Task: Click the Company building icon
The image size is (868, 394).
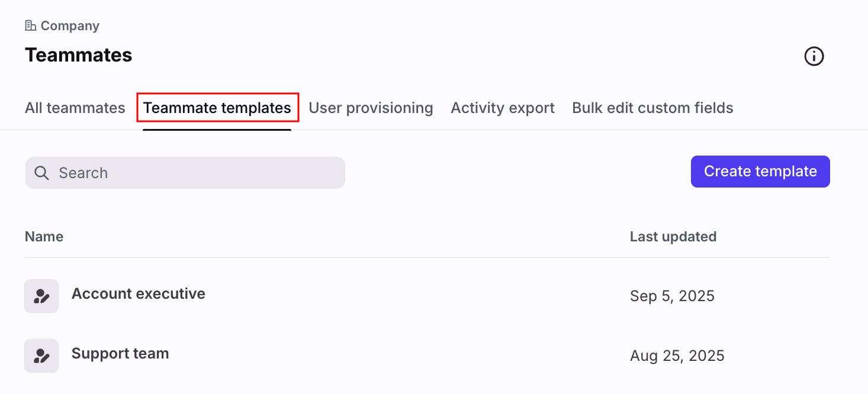Action: [30, 25]
